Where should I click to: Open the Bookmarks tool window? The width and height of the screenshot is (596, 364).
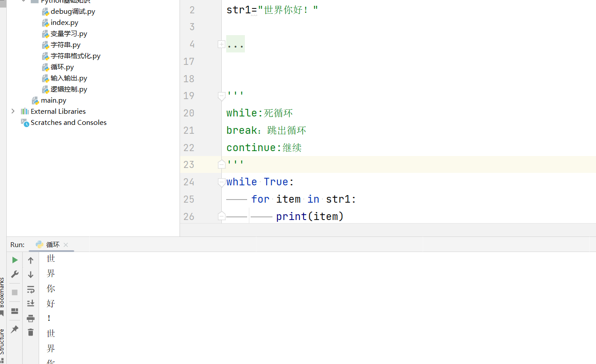(2, 297)
